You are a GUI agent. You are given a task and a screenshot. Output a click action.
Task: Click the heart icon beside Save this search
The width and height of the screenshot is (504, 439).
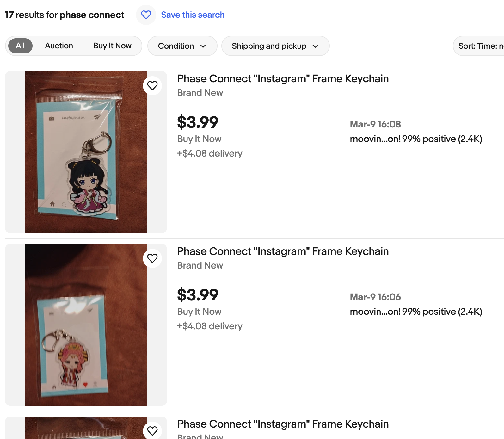pyautogui.click(x=146, y=15)
